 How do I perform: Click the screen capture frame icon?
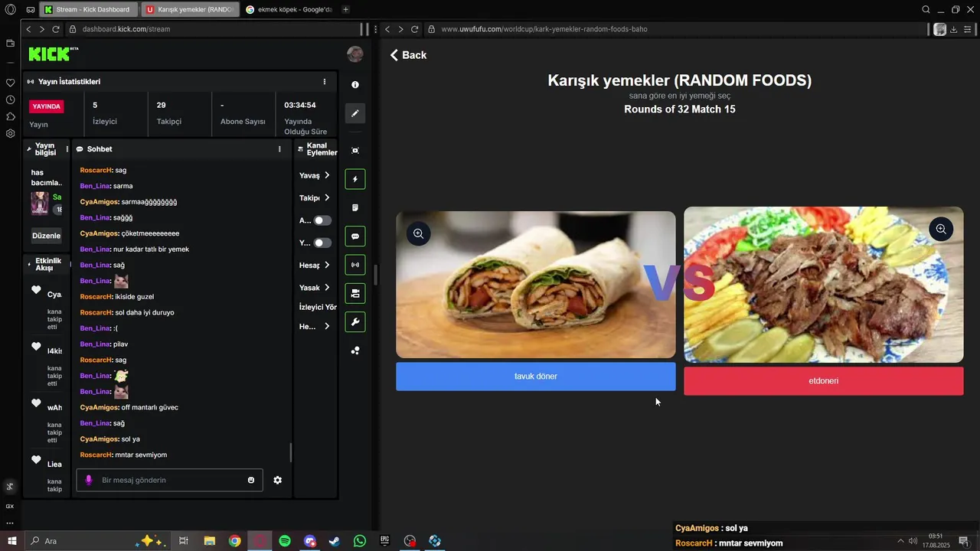pos(355,151)
